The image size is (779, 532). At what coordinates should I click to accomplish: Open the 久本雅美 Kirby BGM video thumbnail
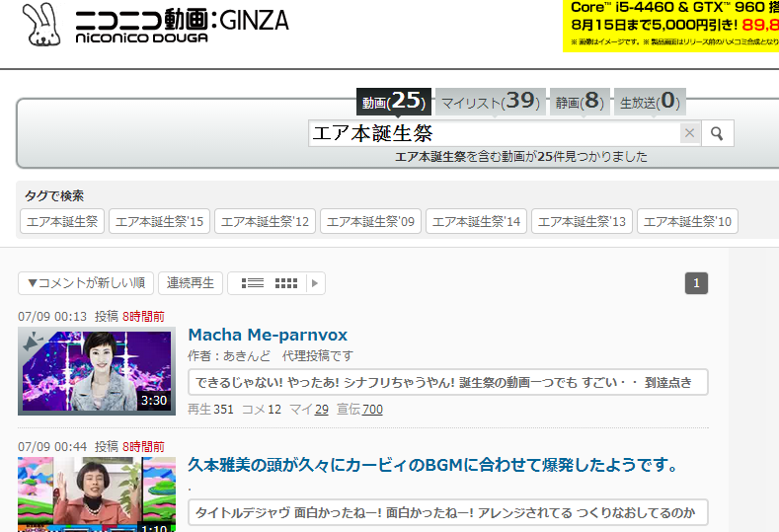97,494
